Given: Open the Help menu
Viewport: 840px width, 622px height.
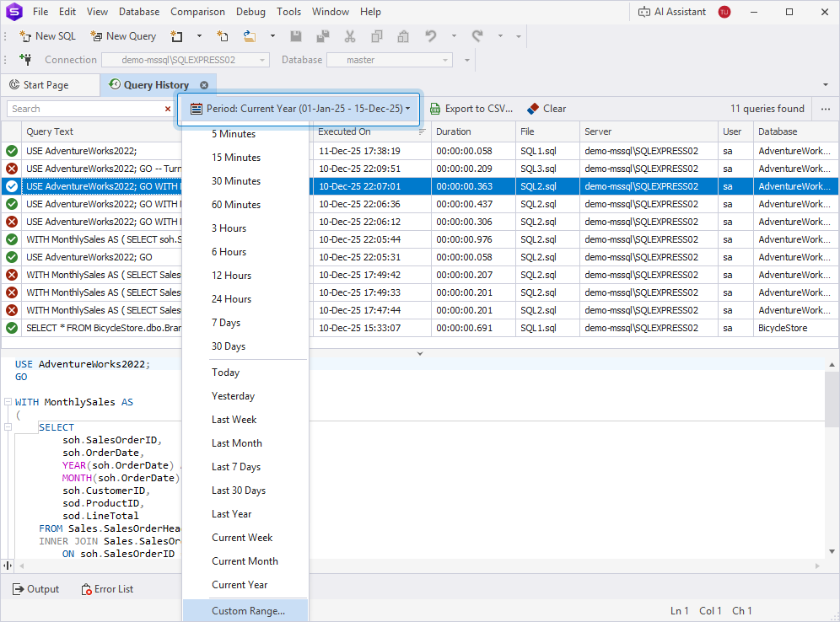Looking at the screenshot, I should (370, 12).
